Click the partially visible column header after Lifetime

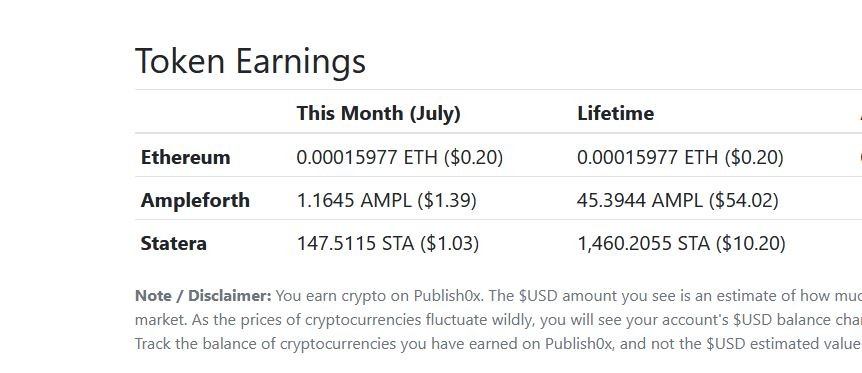point(859,113)
